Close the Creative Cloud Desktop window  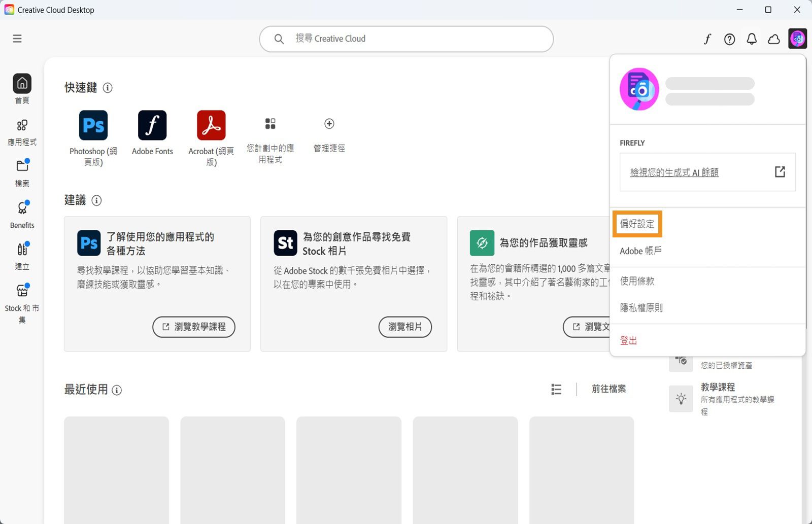(x=797, y=10)
